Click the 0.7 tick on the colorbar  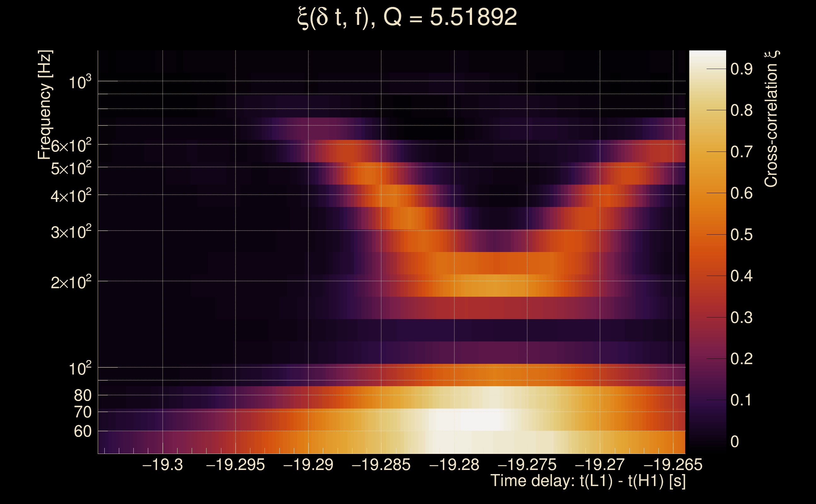[x=741, y=152]
